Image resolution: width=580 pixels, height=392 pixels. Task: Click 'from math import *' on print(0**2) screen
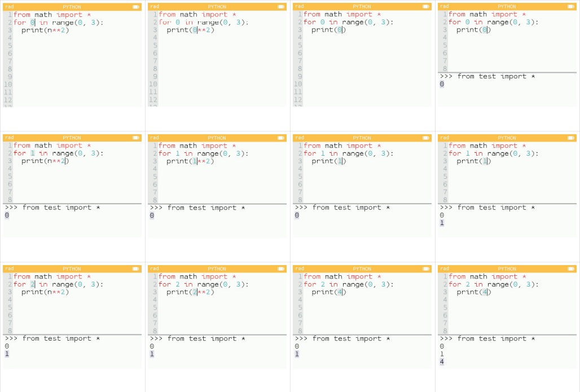(197, 15)
